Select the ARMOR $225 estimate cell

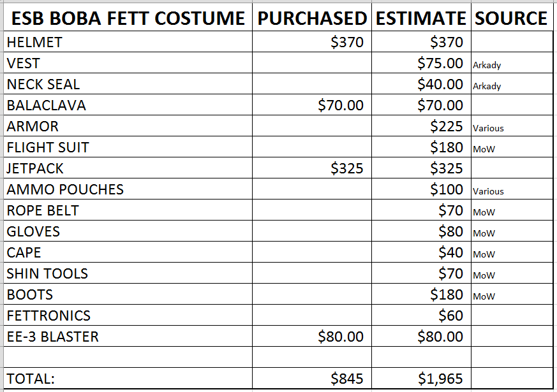[x=421, y=126]
